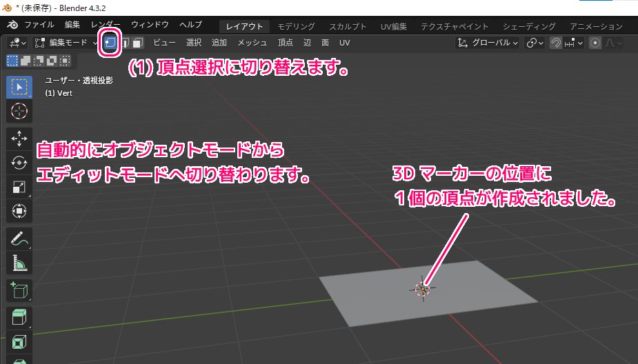Open the 編集モード mode dropdown
638x364 pixels.
tap(66, 43)
